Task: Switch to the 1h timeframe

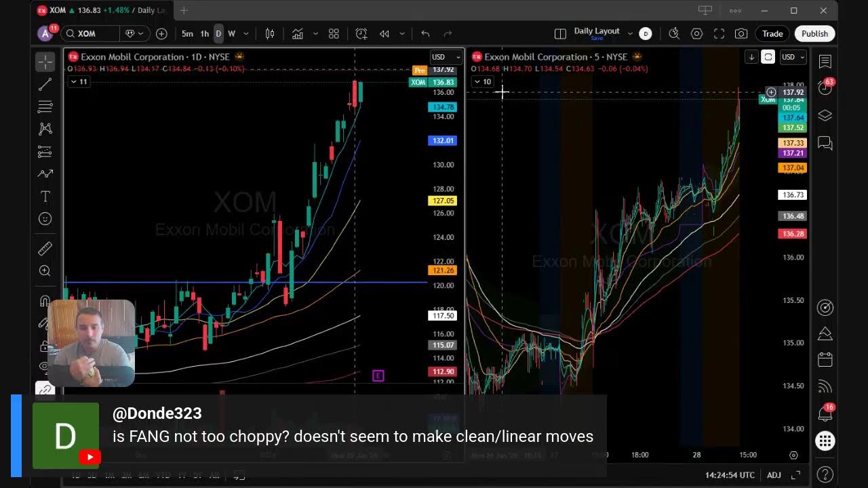Action: point(204,33)
